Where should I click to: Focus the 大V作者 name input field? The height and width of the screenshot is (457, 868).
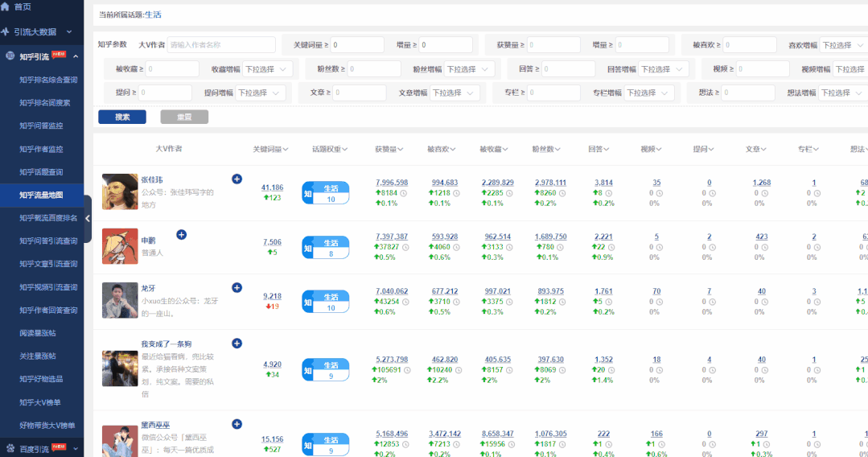point(221,45)
